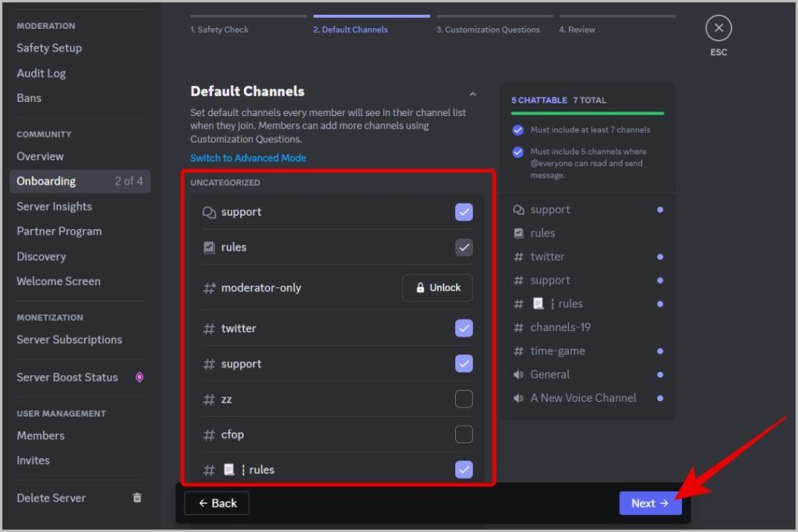Image resolution: width=798 pixels, height=532 pixels.
Task: Click the hashtag icon beside twitter in the channel list
Action: 209,329
